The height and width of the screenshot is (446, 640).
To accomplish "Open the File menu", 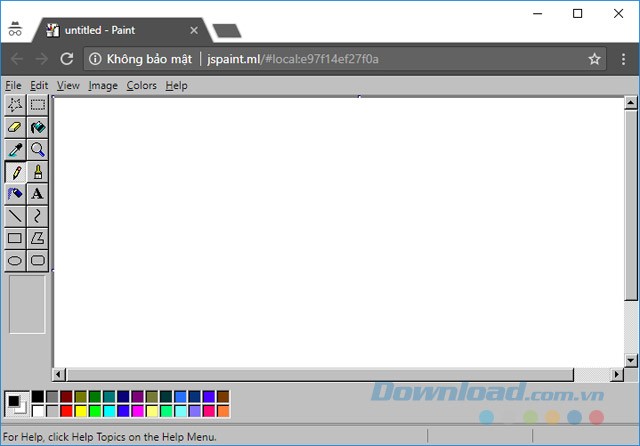I will pyautogui.click(x=13, y=86).
